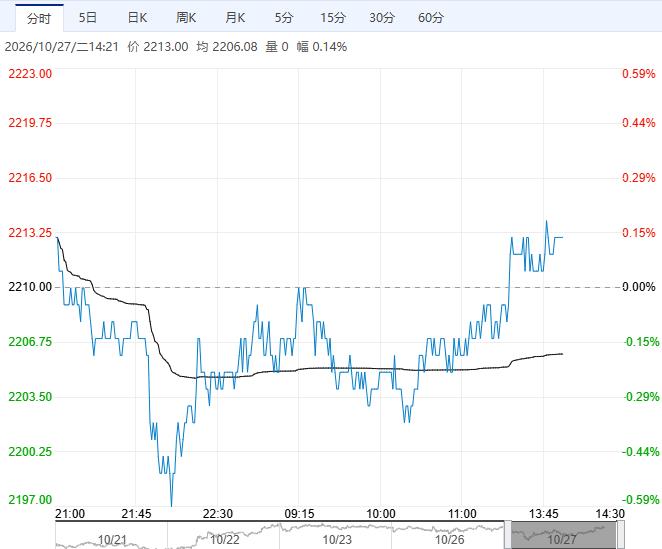Screen dimensions: 662x549
Task: Click the 21:45 time axis label
Action: click(136, 514)
